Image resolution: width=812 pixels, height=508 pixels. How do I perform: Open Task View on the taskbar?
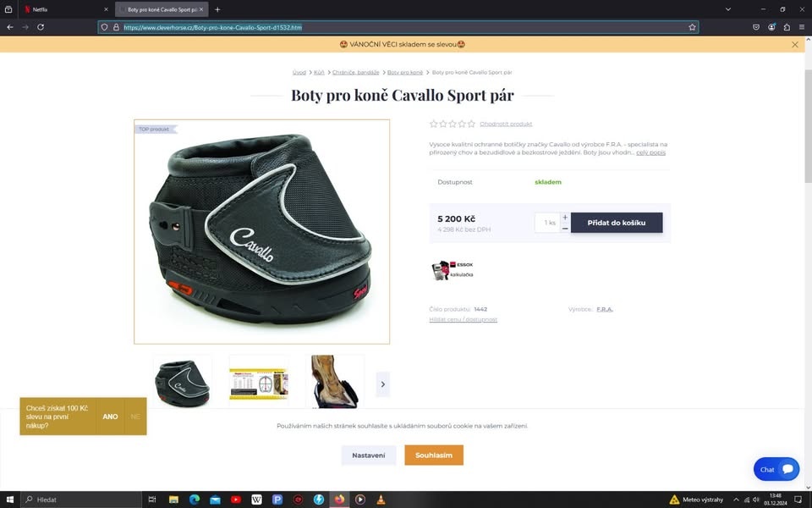151,500
